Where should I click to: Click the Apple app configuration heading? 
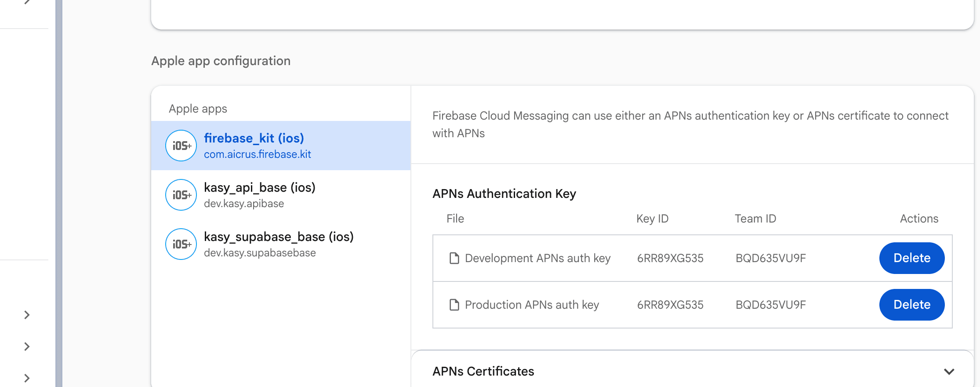[221, 61]
